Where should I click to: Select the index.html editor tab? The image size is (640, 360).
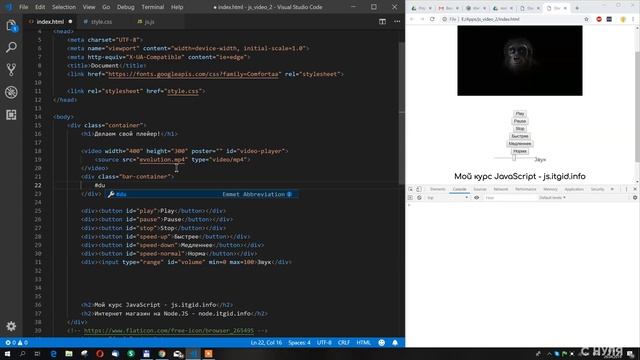(x=50, y=22)
